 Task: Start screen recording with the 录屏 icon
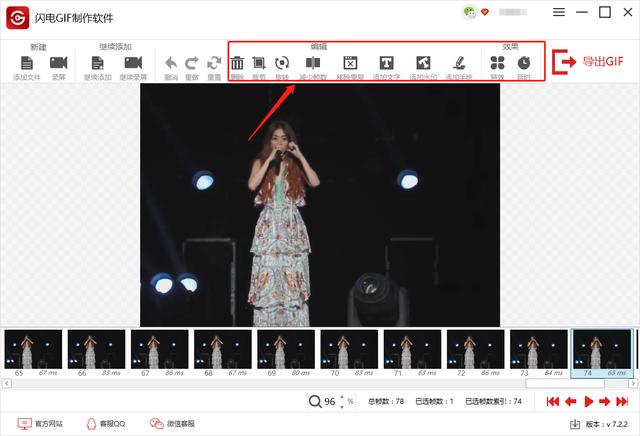[x=61, y=63]
